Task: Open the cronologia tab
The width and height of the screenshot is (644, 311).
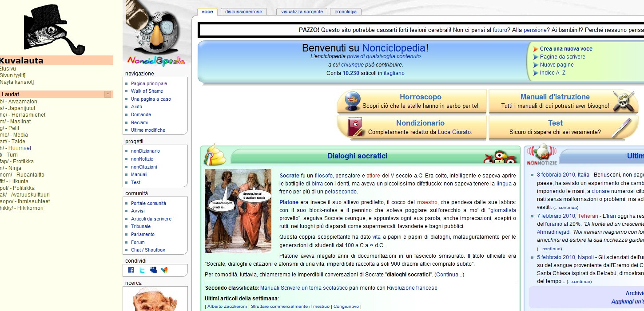Action: pyautogui.click(x=345, y=12)
